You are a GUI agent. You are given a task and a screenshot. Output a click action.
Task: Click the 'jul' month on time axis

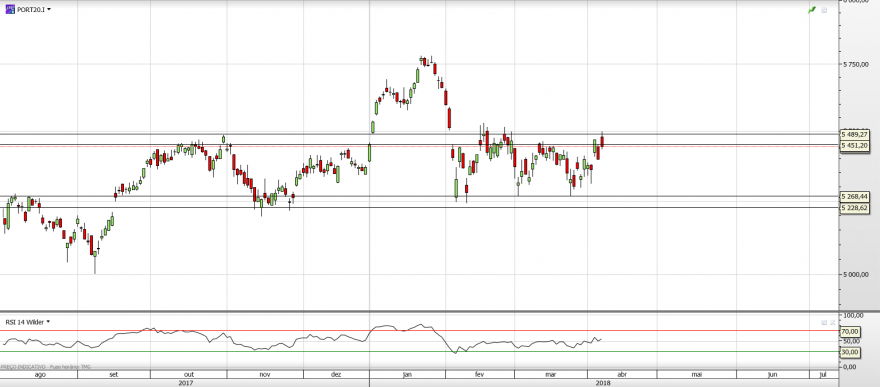[823, 374]
